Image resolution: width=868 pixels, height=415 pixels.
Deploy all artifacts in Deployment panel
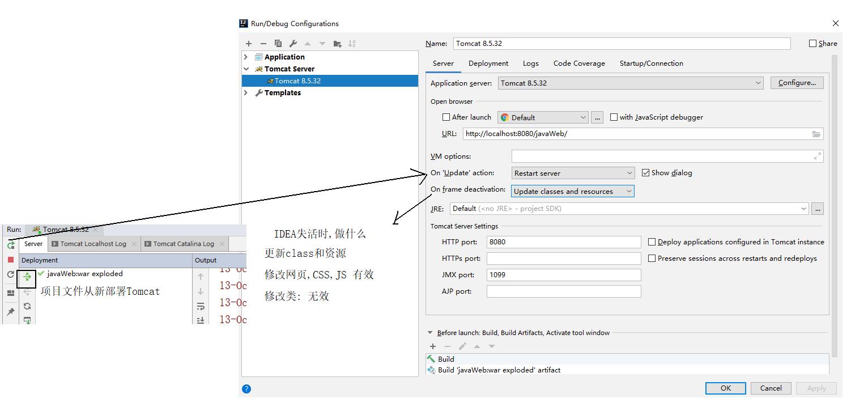[x=27, y=277]
